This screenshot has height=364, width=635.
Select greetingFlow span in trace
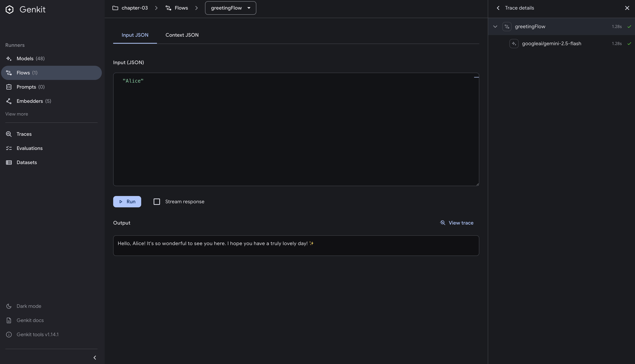[x=561, y=27]
